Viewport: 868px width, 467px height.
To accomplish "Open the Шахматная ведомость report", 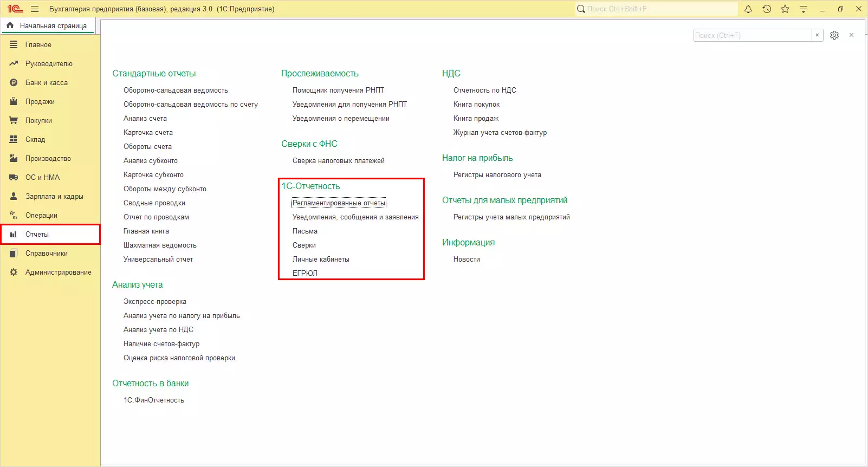I will [160, 245].
